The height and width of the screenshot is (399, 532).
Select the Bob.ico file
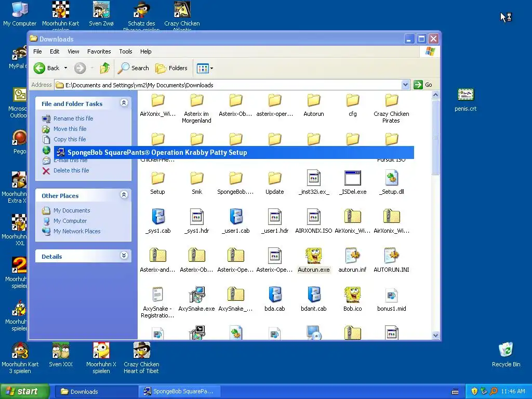(353, 300)
